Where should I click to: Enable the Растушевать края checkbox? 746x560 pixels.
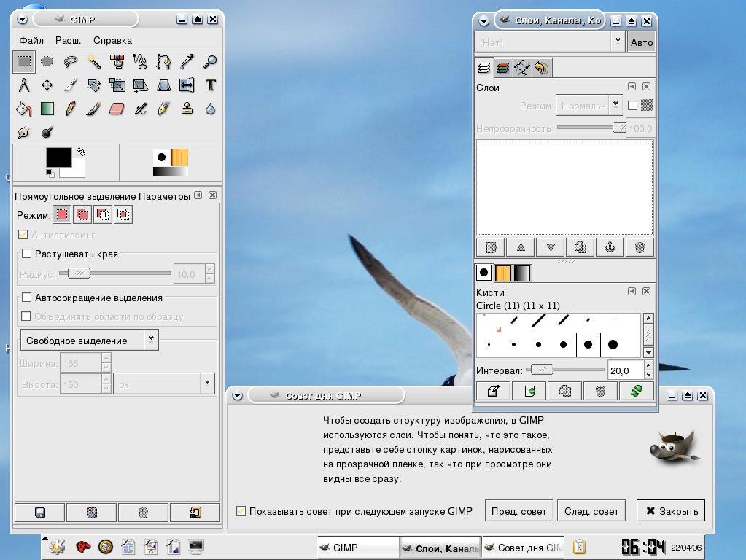(27, 254)
